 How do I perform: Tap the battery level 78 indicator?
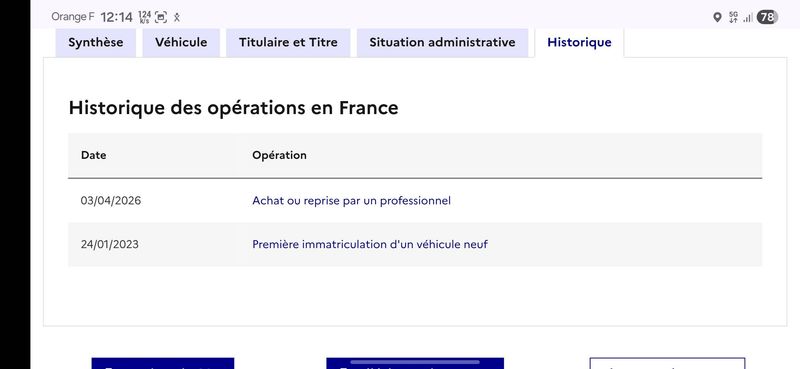767,17
